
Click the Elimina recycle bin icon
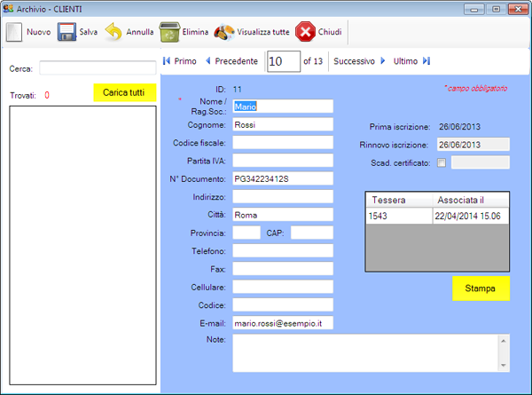169,32
